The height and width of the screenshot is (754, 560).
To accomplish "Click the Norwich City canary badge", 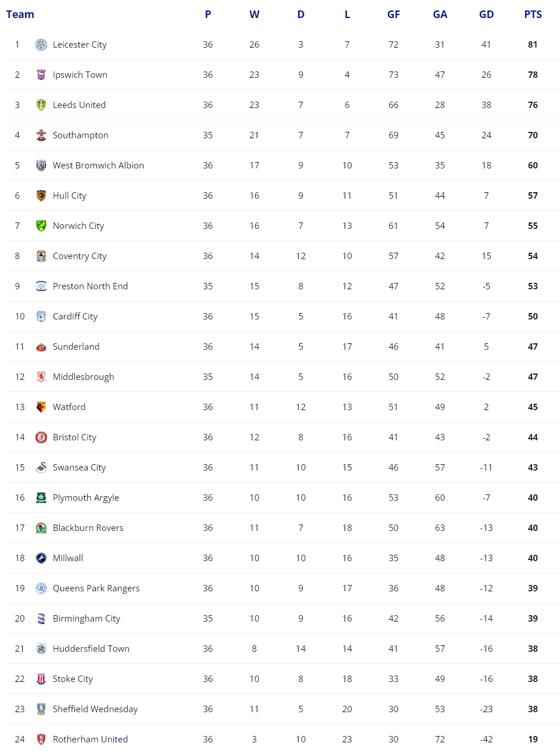I will (41, 226).
